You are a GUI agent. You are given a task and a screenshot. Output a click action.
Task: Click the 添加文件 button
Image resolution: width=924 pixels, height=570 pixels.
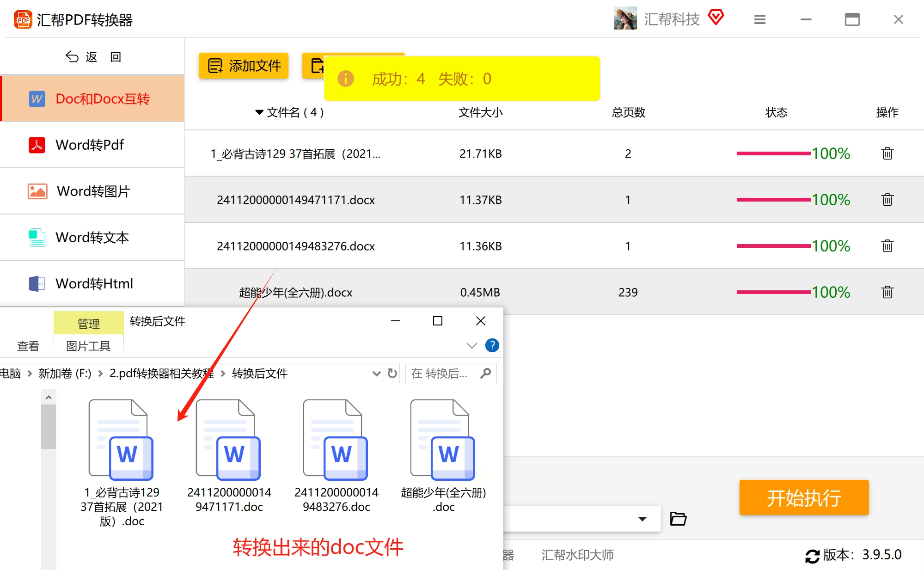pos(244,66)
